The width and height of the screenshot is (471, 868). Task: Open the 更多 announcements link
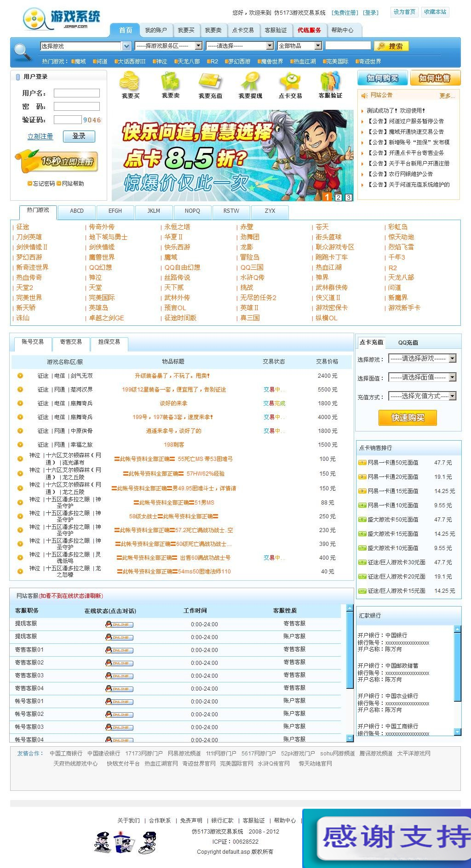(447, 96)
